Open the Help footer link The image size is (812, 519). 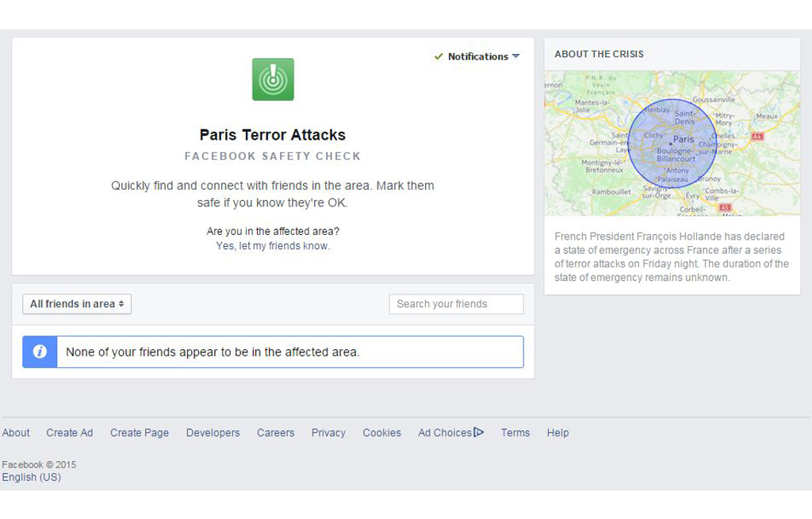557,432
